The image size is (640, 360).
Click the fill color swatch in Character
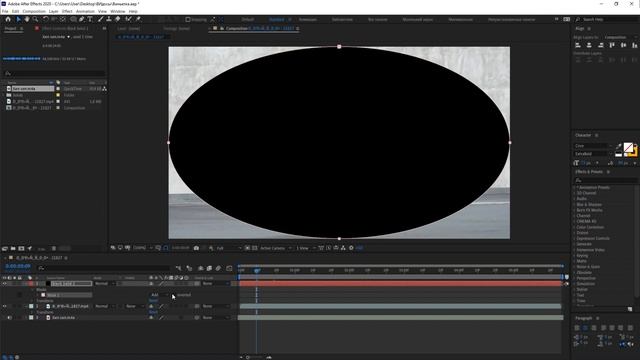(628, 147)
